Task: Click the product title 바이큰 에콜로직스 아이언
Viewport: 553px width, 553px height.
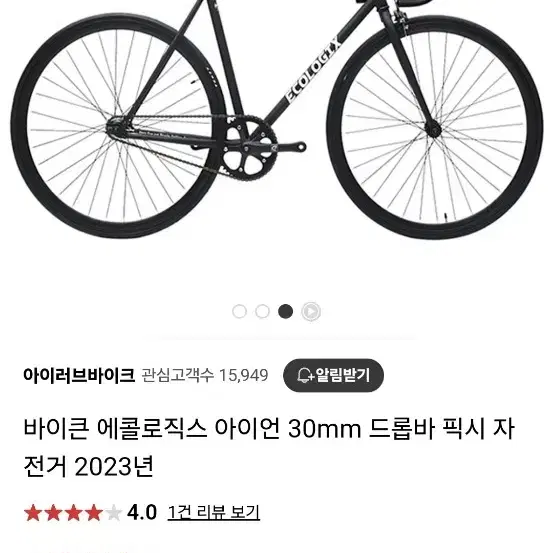Action: click(152, 429)
